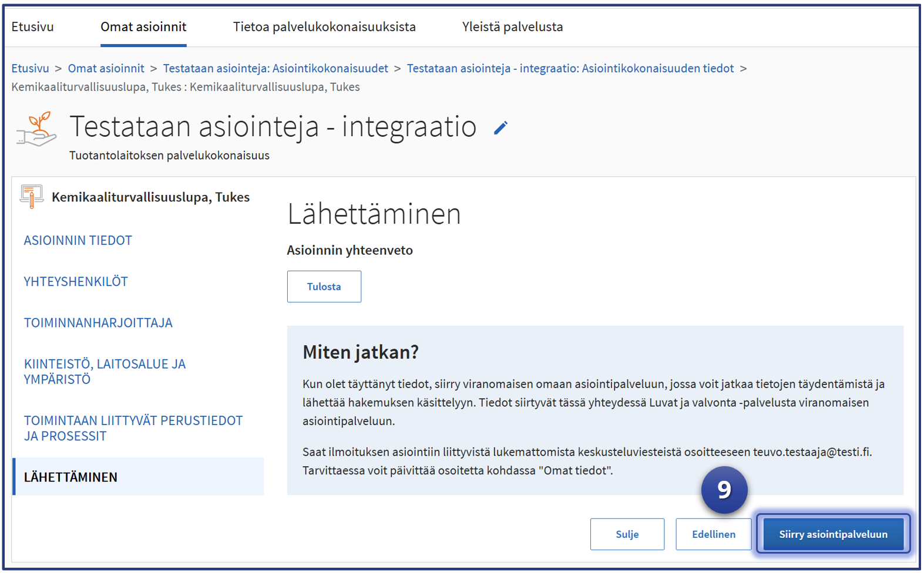924x573 pixels.
Task: Go to TOIMINTAAN LIITTYVÄT PERUSTIEDOT JA PROSESSIT
Action: click(x=133, y=429)
